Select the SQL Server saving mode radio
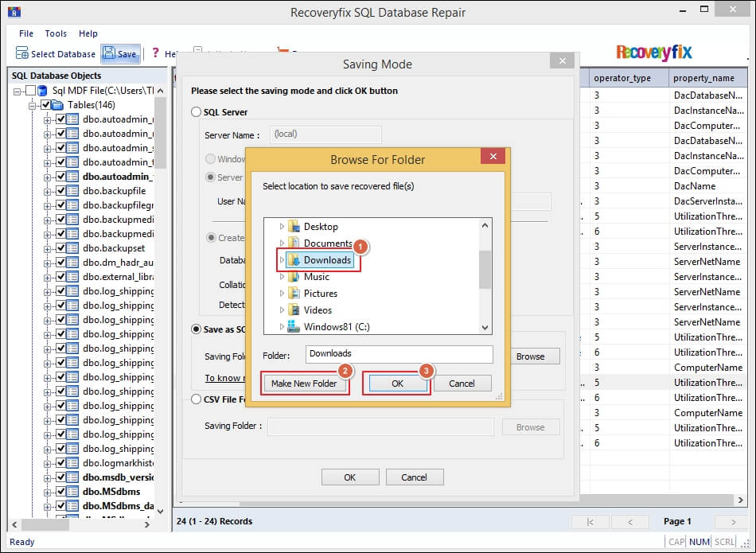Screen dimensions: 756x553 (x=196, y=112)
